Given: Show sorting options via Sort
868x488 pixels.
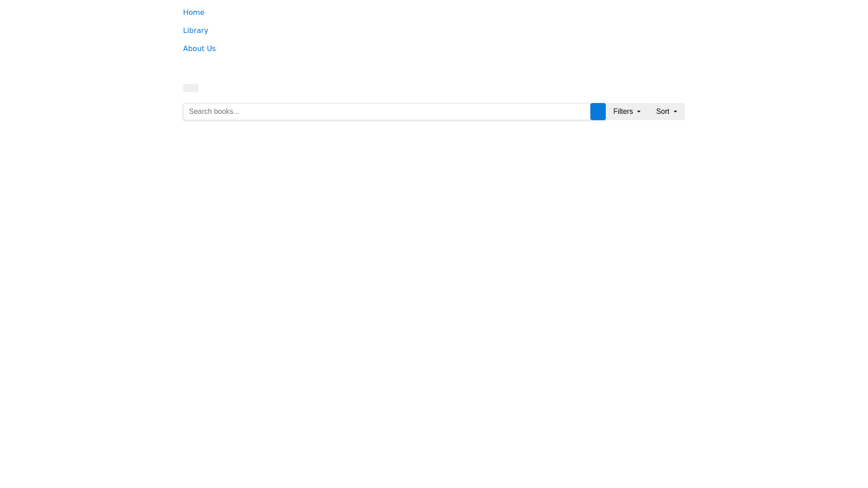Looking at the screenshot, I should point(666,112).
